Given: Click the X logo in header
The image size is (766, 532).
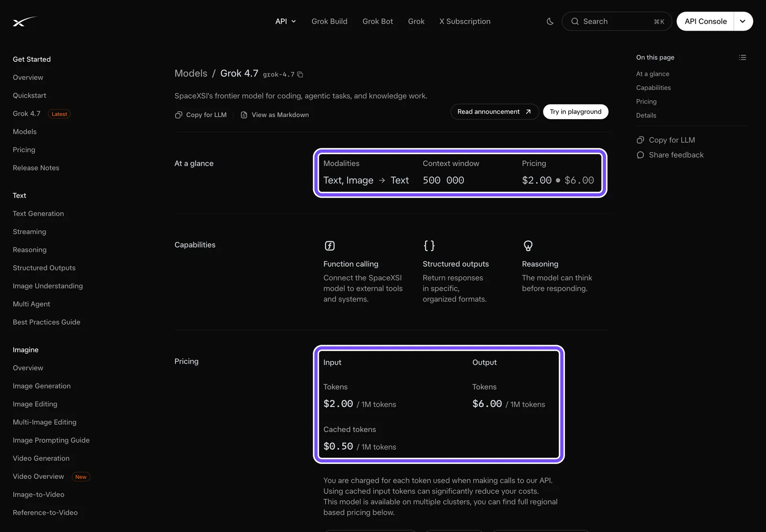Looking at the screenshot, I should click(24, 22).
